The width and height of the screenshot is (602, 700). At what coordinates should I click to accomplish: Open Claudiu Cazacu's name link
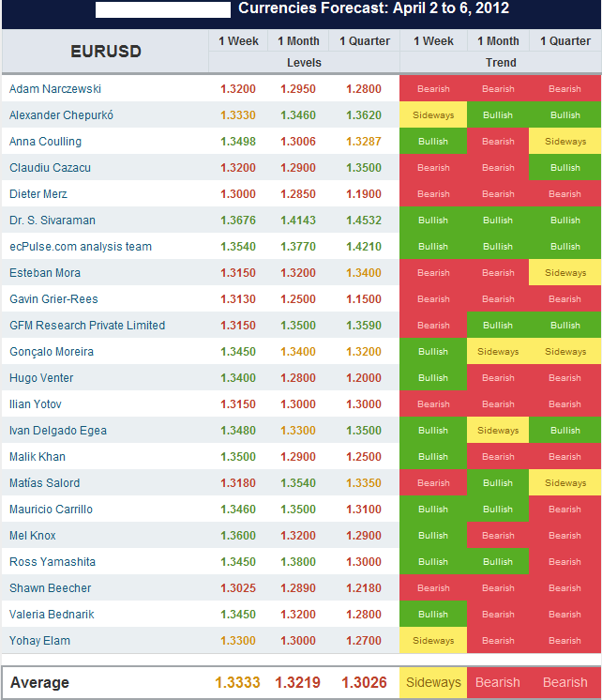pyautogui.click(x=50, y=168)
